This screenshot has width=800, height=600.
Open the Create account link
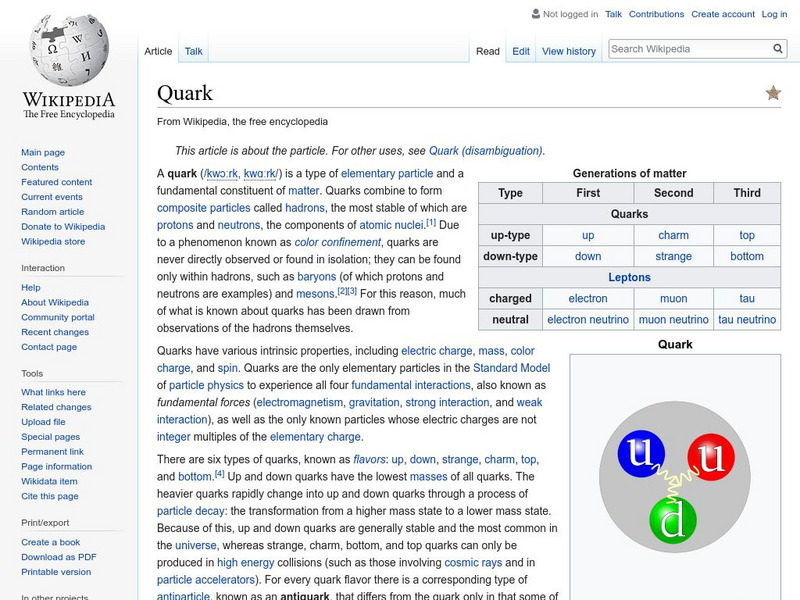click(x=723, y=15)
